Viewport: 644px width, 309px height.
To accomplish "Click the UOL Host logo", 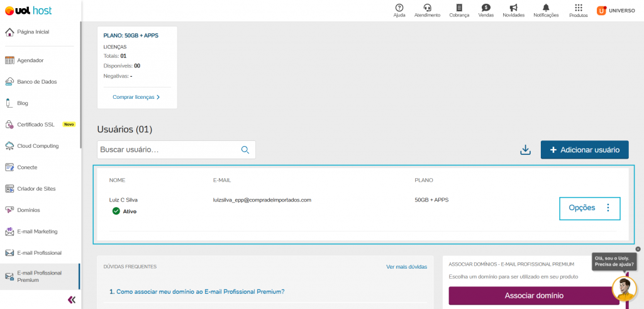I will [x=28, y=11].
